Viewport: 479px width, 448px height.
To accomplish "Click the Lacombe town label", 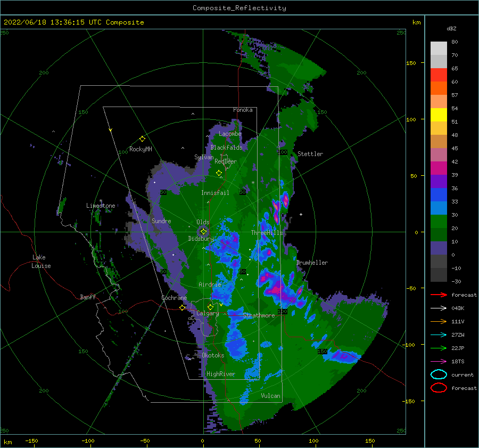I will pos(230,134).
